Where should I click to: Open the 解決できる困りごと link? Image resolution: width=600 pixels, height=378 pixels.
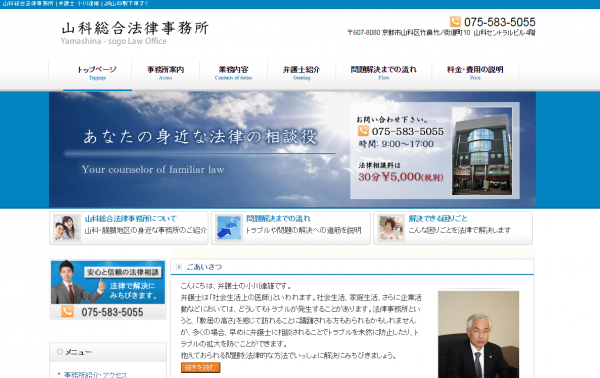coord(438,218)
